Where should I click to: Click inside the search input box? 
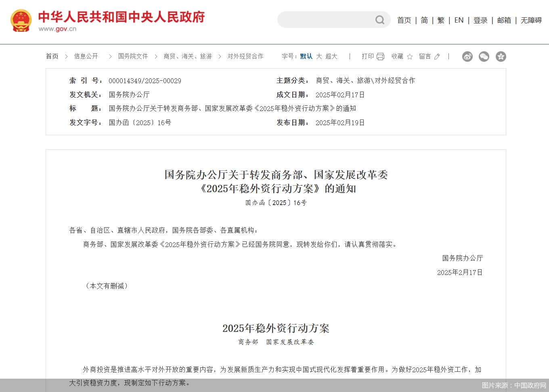pyautogui.click(x=327, y=20)
